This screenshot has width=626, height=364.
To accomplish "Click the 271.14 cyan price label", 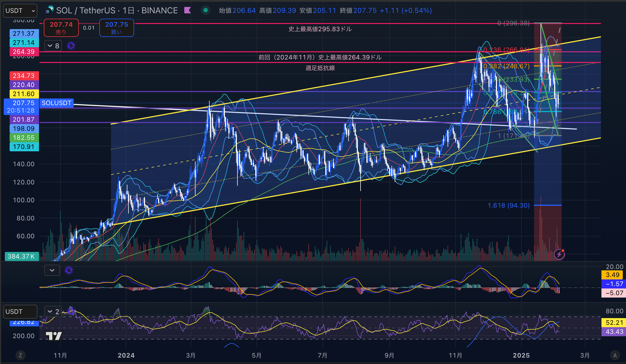I will (x=24, y=43).
